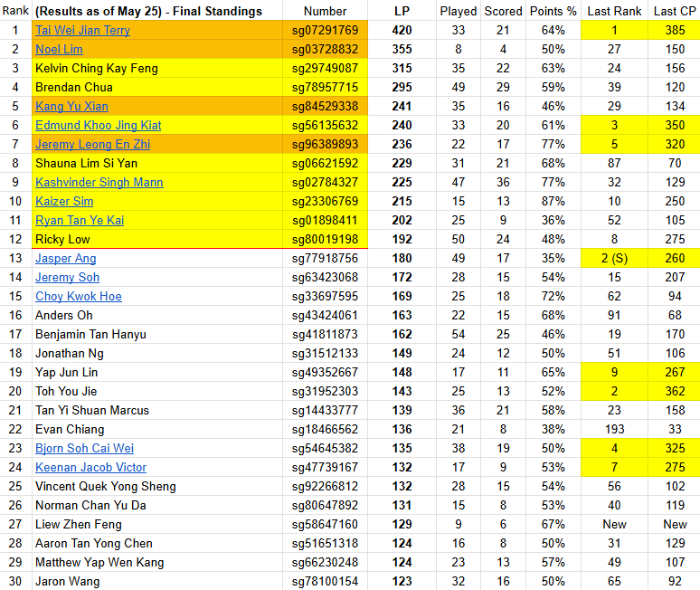The height and width of the screenshot is (590, 700).
Task: Open Bjorn Soh Cai Wei link
Action: [x=84, y=449]
